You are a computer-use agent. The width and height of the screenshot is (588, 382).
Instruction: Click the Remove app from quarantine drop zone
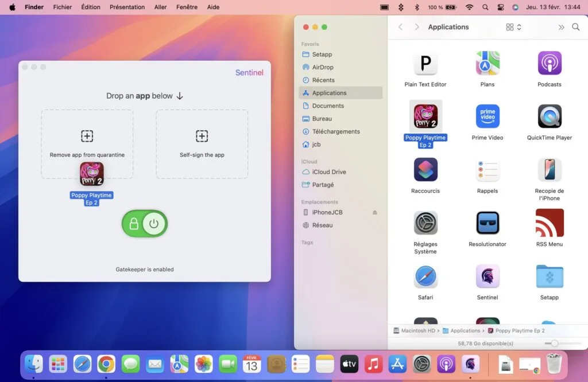click(x=87, y=144)
